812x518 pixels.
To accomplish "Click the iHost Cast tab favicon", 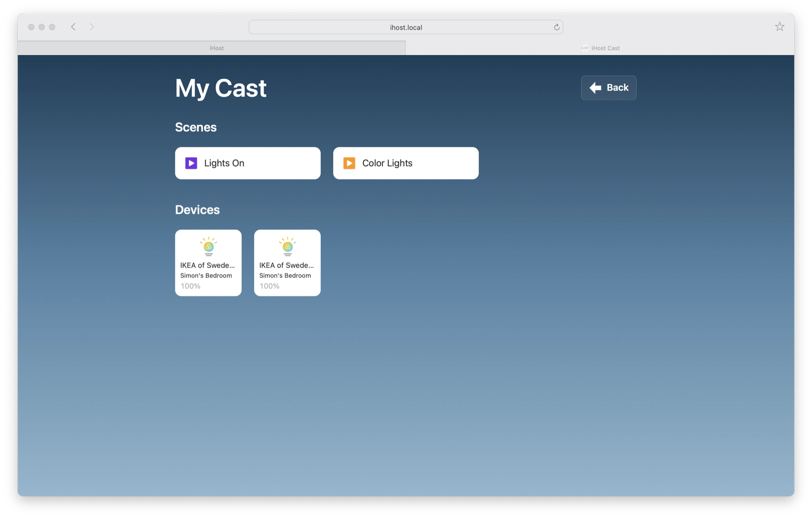I will click(585, 48).
